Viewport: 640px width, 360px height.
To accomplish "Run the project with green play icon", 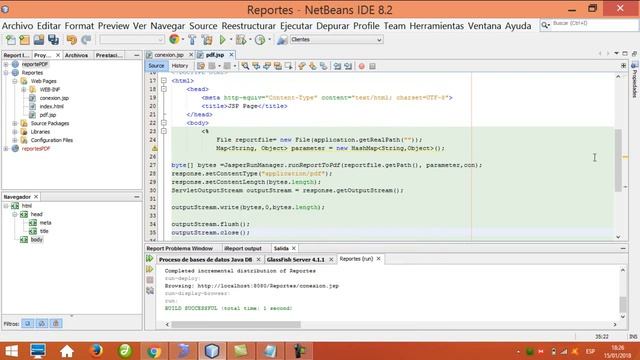I will point(222,40).
